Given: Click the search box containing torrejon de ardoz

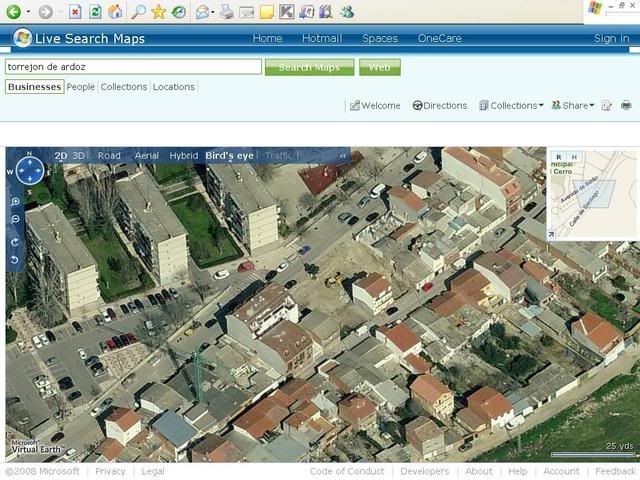Looking at the screenshot, I should click(132, 67).
